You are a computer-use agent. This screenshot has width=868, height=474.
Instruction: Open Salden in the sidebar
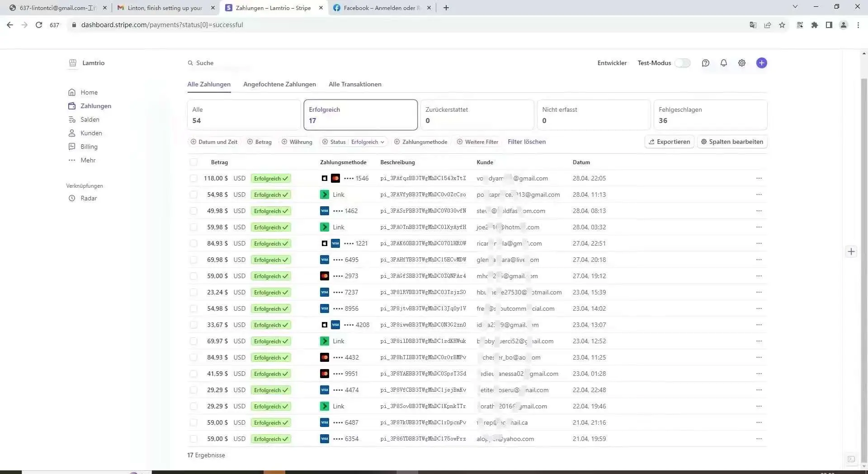click(90, 119)
